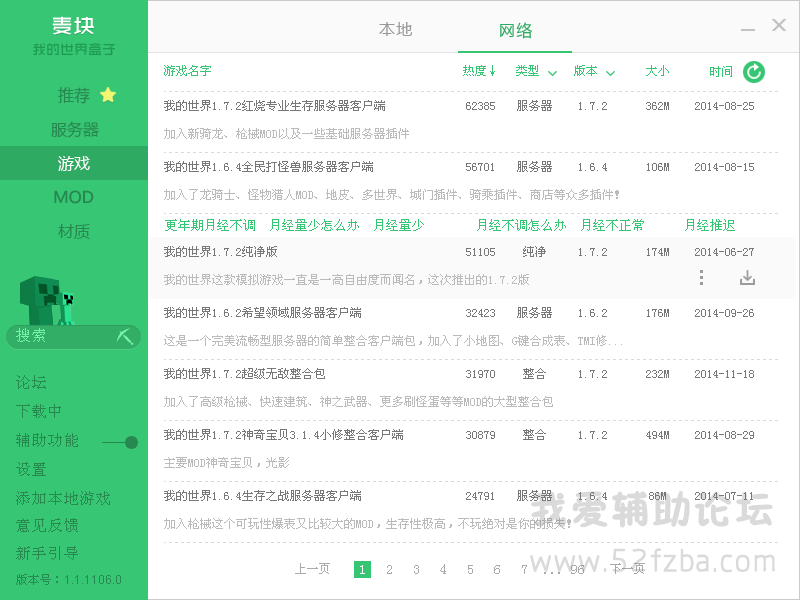Click the pickaxe search icon
The width and height of the screenshot is (800, 600).
click(124, 336)
